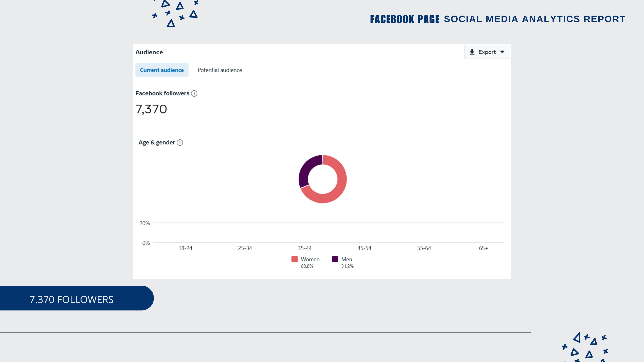Toggle the Women legend label
This screenshot has width=644, height=362.
coord(310,259)
